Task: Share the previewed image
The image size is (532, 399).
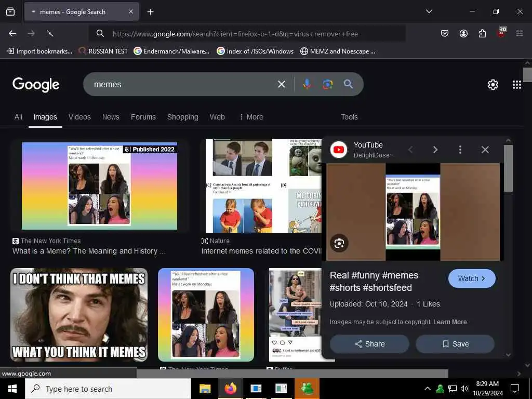Action: coord(369,344)
